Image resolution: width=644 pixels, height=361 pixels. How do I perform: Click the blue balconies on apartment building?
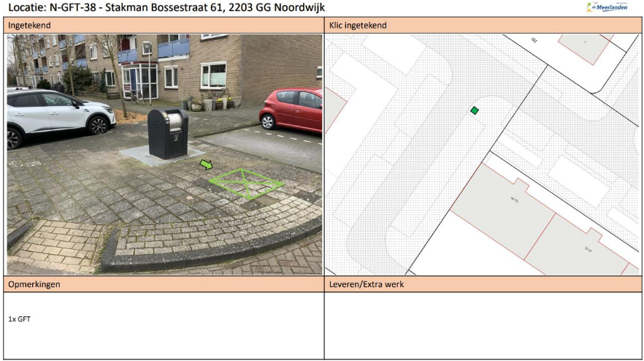tap(174, 50)
